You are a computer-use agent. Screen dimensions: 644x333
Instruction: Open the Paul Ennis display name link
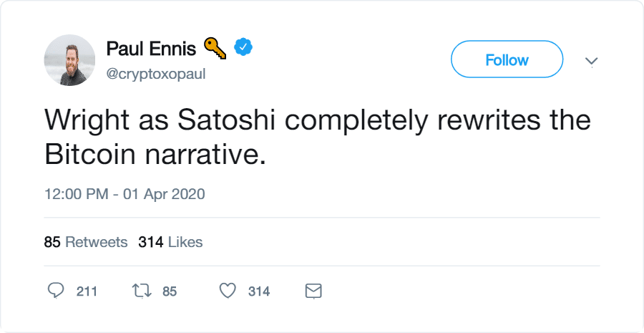click(x=150, y=49)
